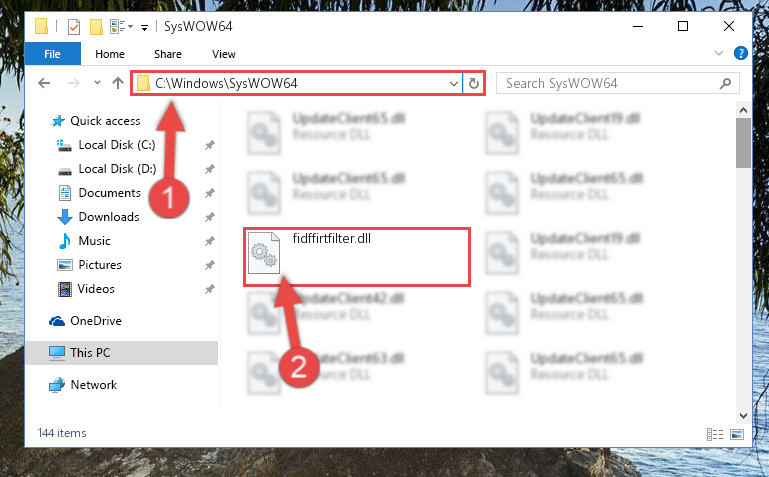Open recent locations dropdown arrow
Screen dimensions: 769x477
pos(97,83)
